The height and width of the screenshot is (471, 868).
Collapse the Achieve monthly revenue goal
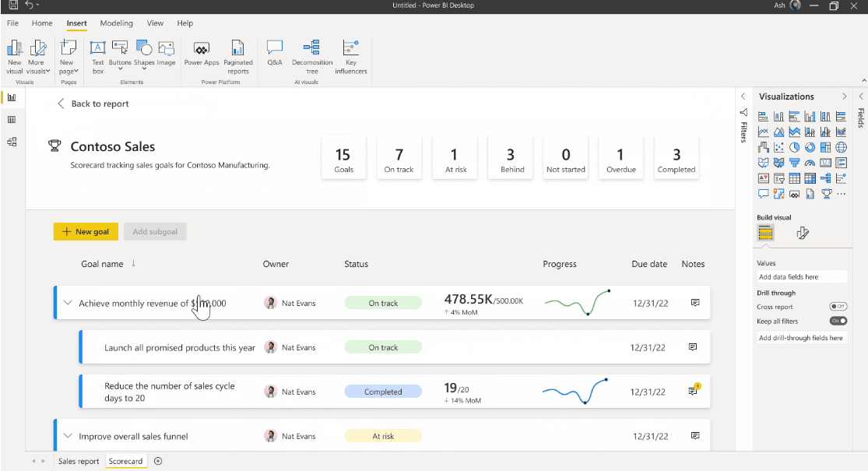click(68, 303)
